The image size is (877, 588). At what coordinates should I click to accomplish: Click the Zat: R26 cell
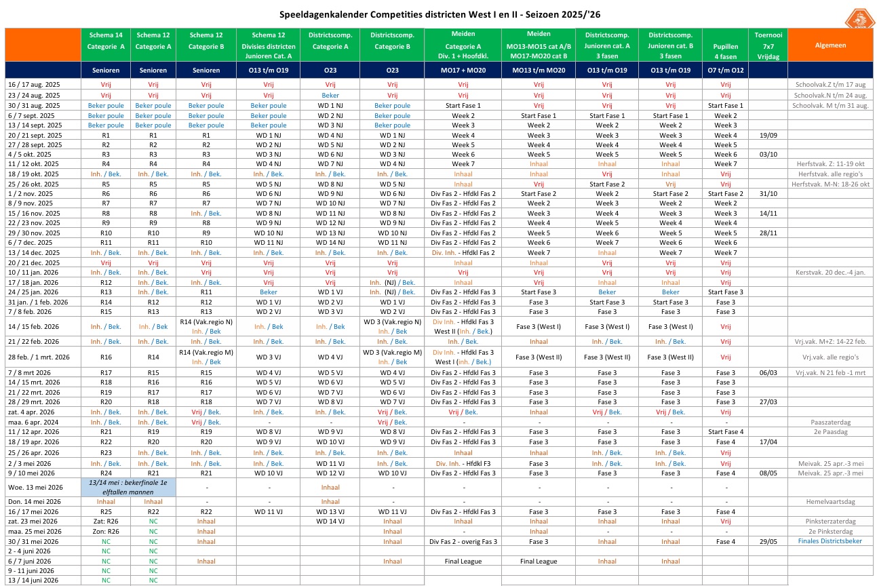click(x=106, y=522)
